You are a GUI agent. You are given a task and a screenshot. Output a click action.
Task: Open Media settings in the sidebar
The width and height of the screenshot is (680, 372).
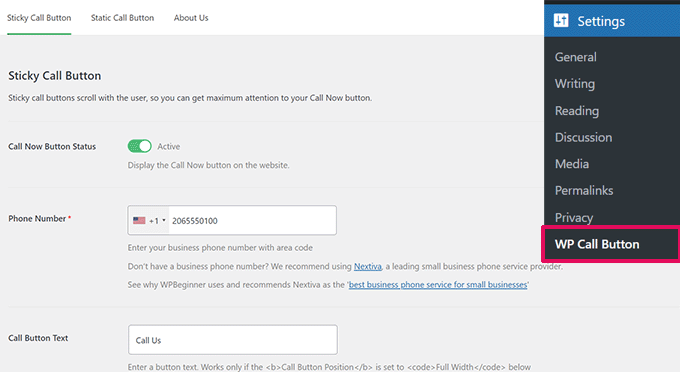(572, 164)
